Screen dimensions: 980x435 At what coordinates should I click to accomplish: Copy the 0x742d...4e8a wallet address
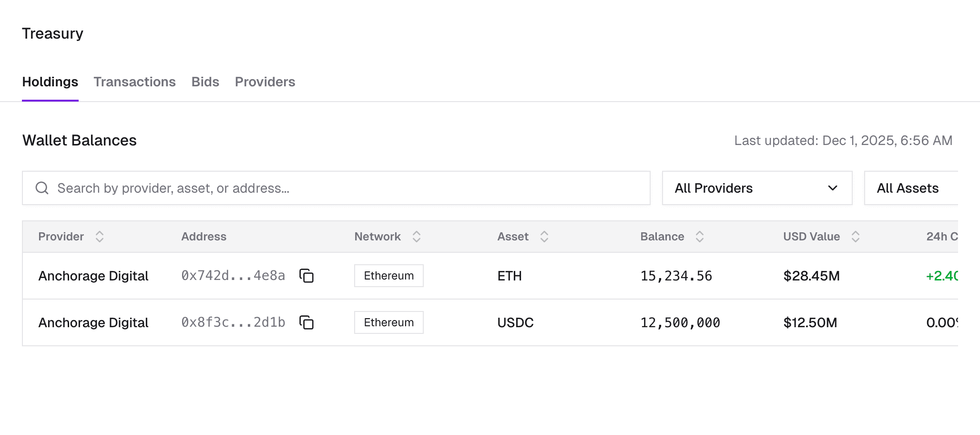pos(306,276)
